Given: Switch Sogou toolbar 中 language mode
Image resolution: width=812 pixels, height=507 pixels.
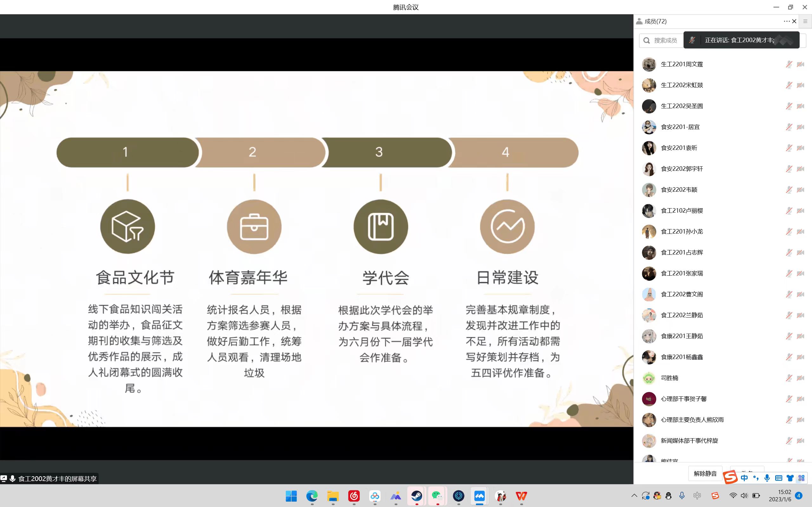Looking at the screenshot, I should 744,478.
